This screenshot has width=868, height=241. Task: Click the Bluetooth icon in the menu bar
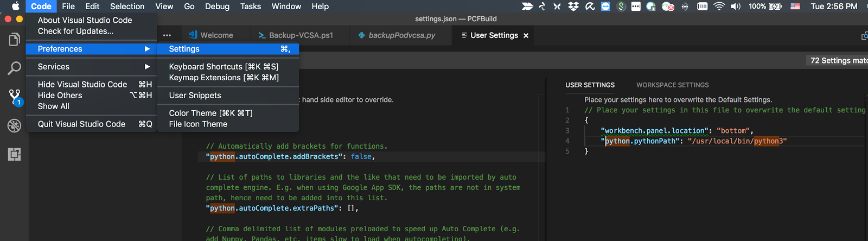pos(685,7)
